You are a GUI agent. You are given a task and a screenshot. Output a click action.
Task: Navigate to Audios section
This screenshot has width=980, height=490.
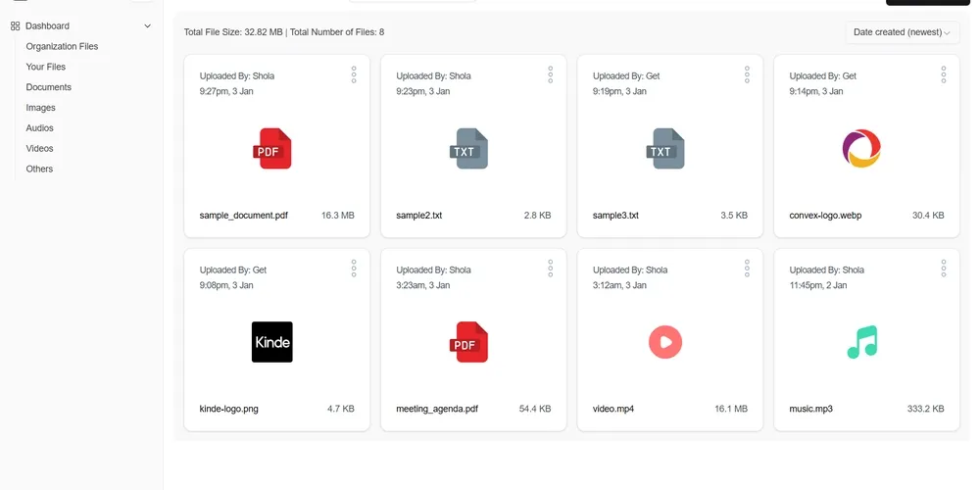click(x=39, y=128)
